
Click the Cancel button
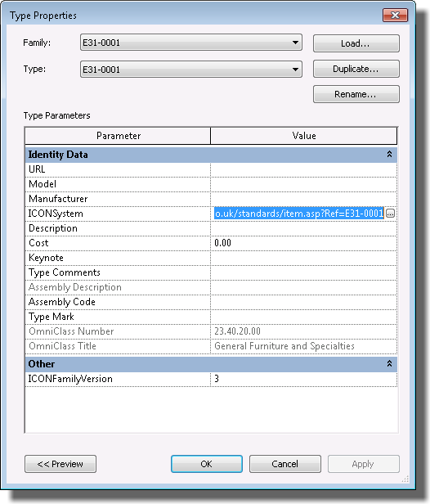pyautogui.click(x=284, y=464)
